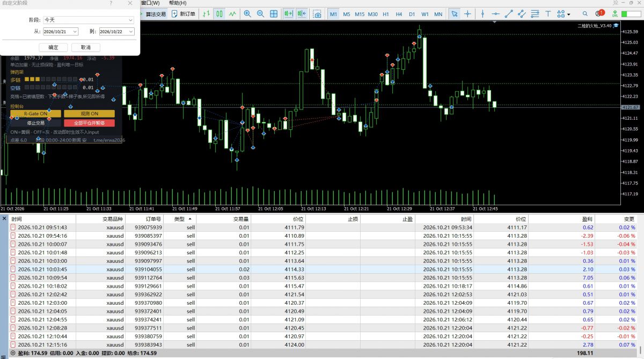The height and width of the screenshot is (359, 644).
Task: Select the horizontal line drawing tool
Action: point(495,14)
